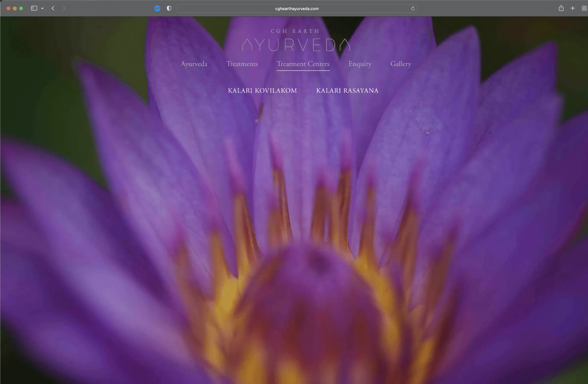Click the green fullscreen window button
Screen dimensions: 588x384
(21, 8)
